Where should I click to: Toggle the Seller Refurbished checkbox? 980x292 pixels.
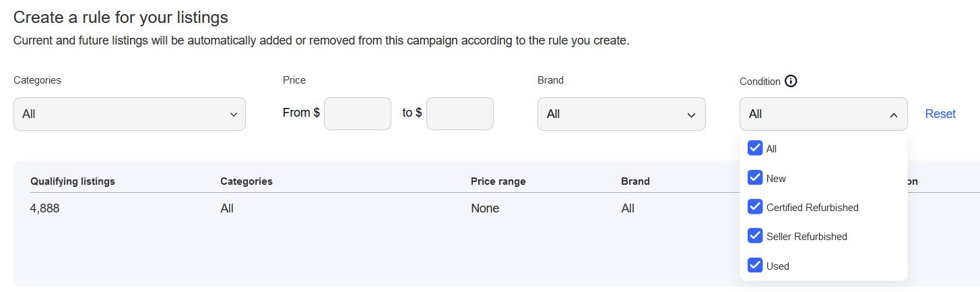(755, 236)
